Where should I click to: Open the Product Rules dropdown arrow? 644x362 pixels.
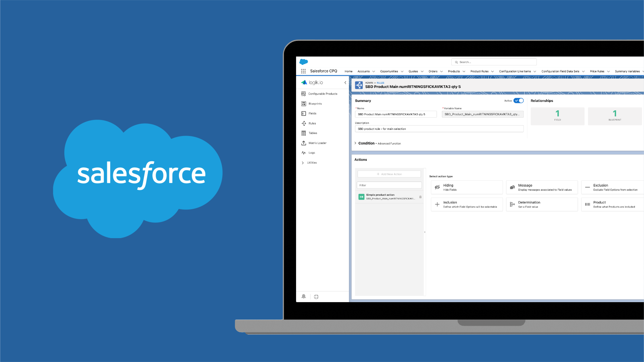493,72
